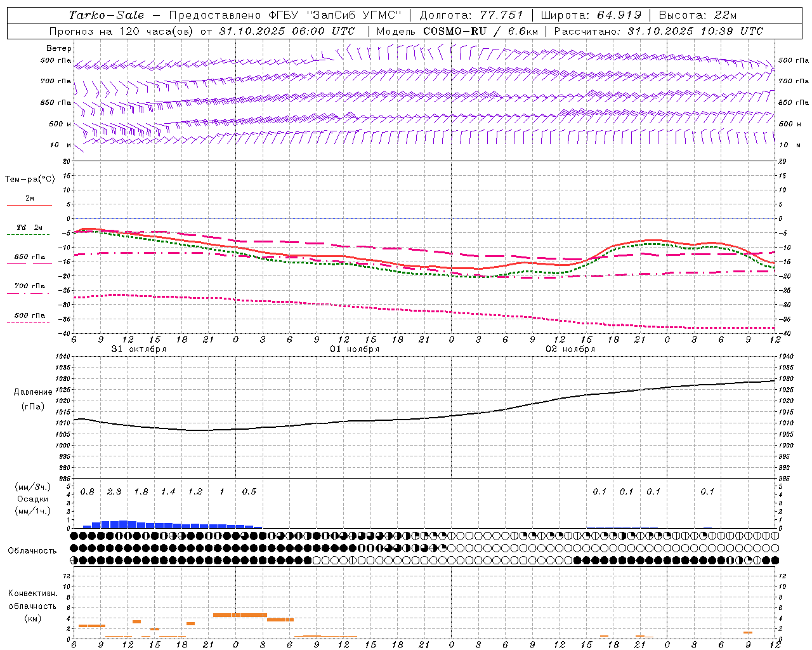Click the "1.8" precipitation value
This screenshot has height=650, width=812.
(141, 492)
